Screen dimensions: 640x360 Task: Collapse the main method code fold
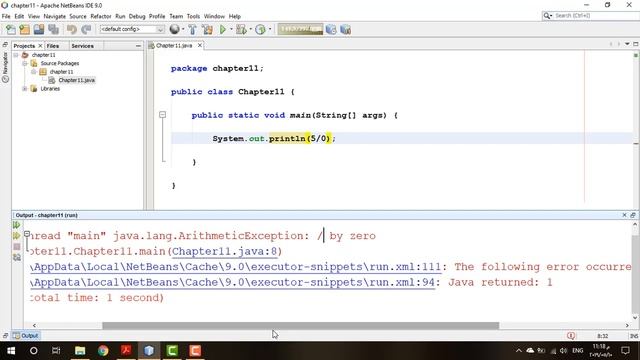click(162, 115)
